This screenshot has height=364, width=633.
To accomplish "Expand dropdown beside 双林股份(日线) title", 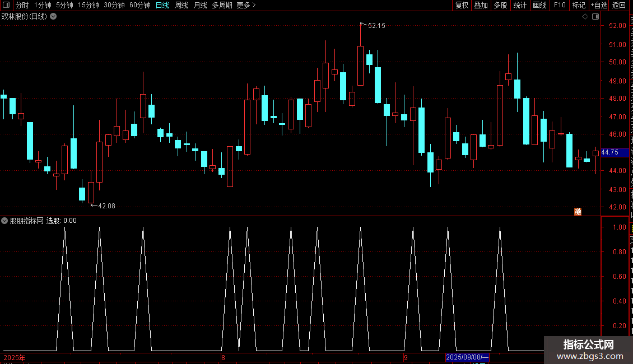I will coord(53,17).
